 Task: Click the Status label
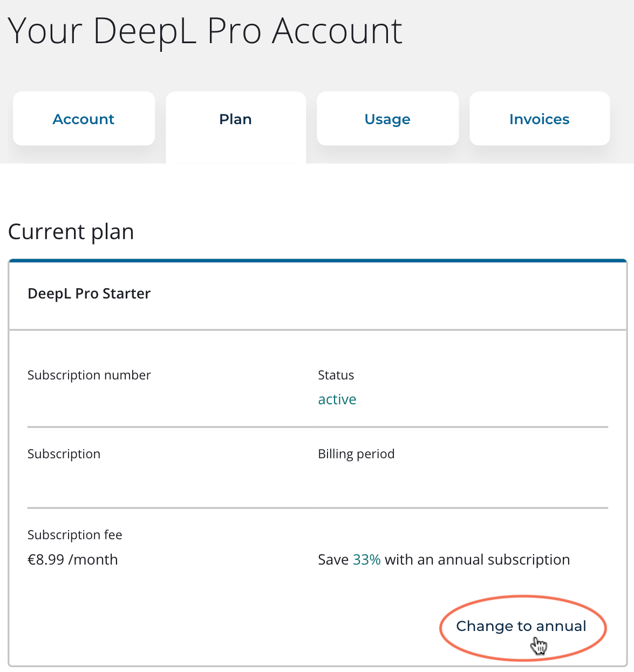[x=336, y=375]
